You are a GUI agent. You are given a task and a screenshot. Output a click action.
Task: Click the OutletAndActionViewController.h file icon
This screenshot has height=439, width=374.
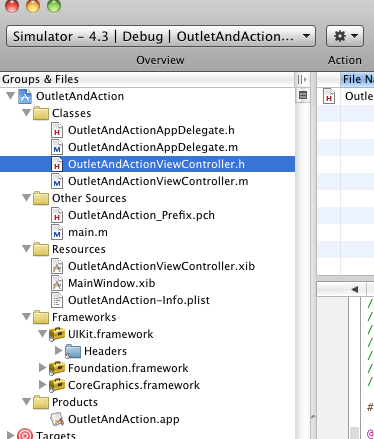click(57, 164)
